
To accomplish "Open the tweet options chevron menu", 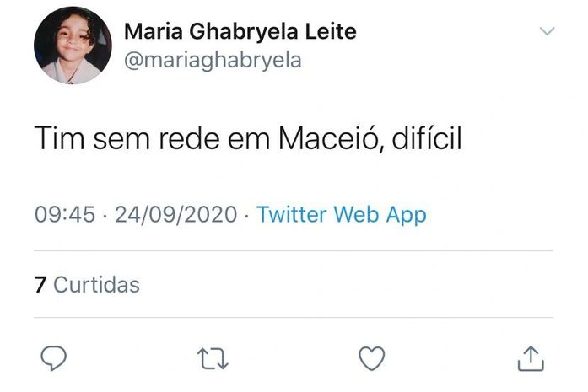I will tap(547, 32).
